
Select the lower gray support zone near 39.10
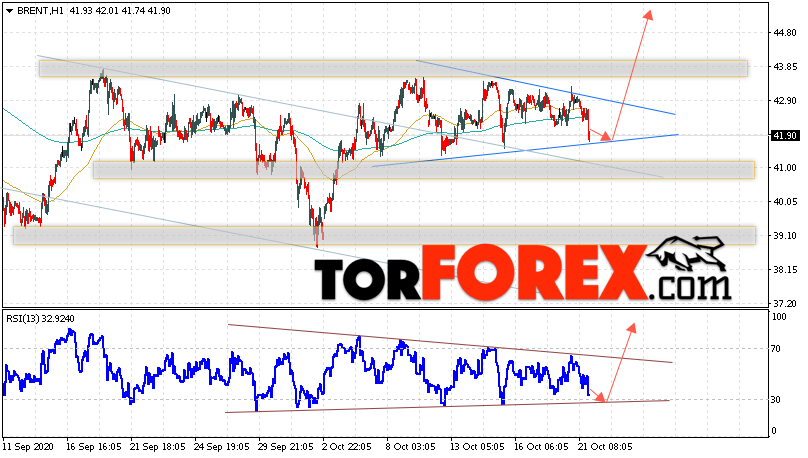(x=384, y=235)
